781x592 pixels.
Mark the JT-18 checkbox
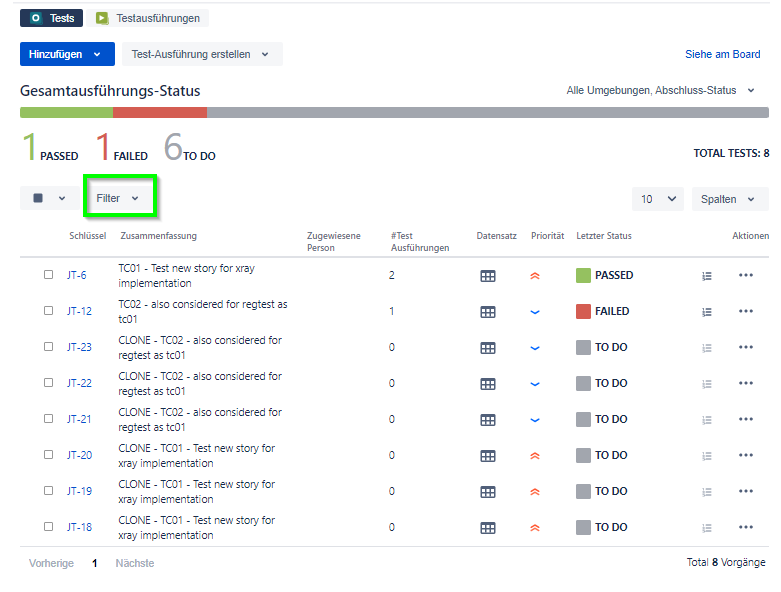(48, 526)
